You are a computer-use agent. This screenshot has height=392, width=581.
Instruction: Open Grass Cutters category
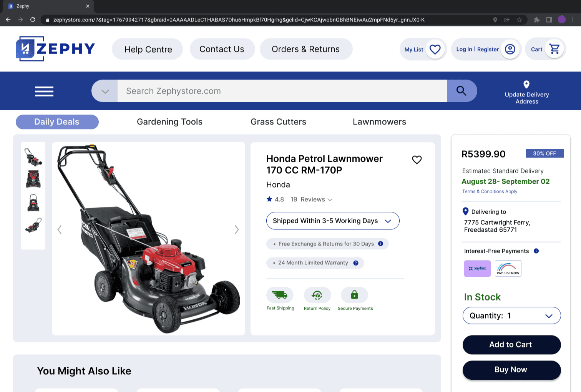tap(278, 122)
